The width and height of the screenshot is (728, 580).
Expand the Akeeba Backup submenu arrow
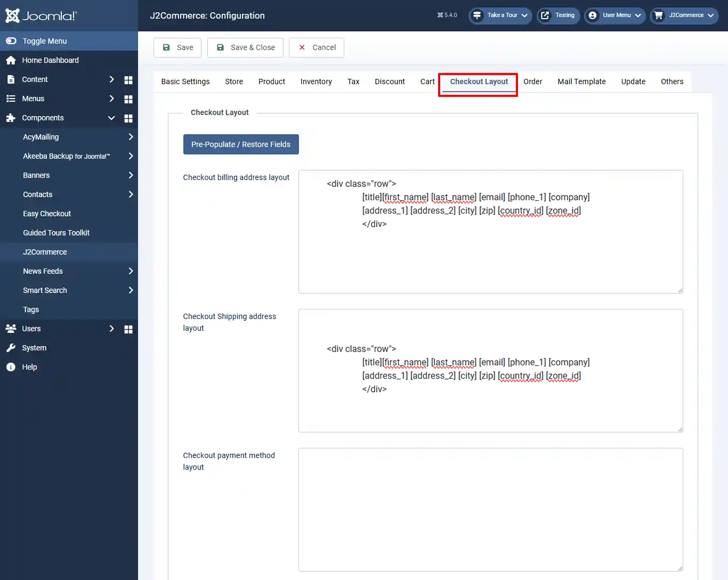tap(131, 156)
